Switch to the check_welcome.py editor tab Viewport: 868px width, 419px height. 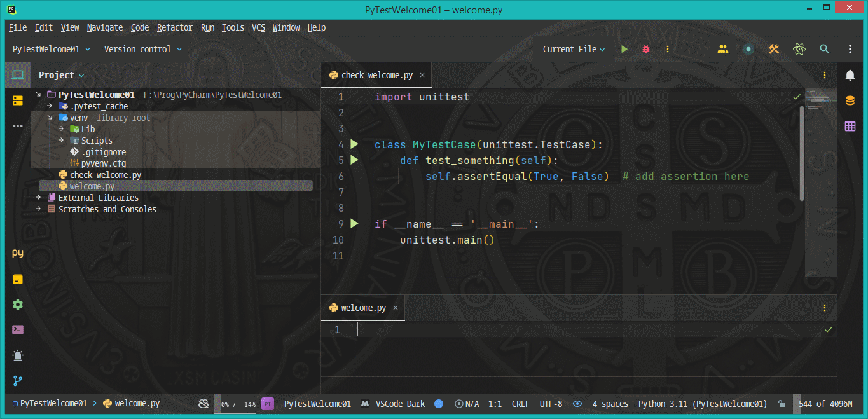click(376, 75)
